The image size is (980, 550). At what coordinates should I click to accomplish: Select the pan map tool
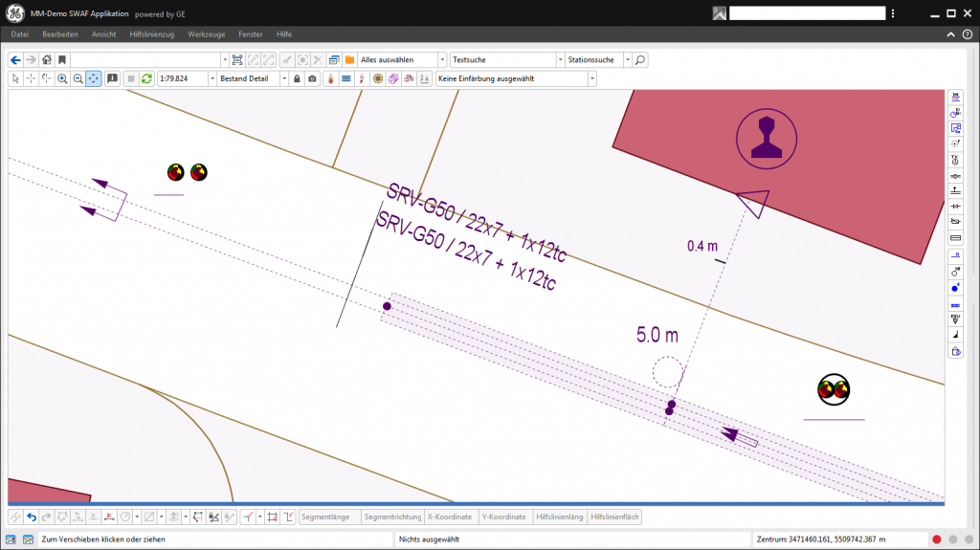(93, 78)
